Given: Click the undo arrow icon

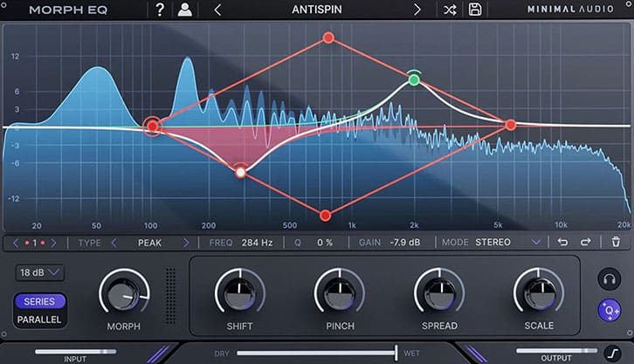Looking at the screenshot, I should tap(563, 243).
